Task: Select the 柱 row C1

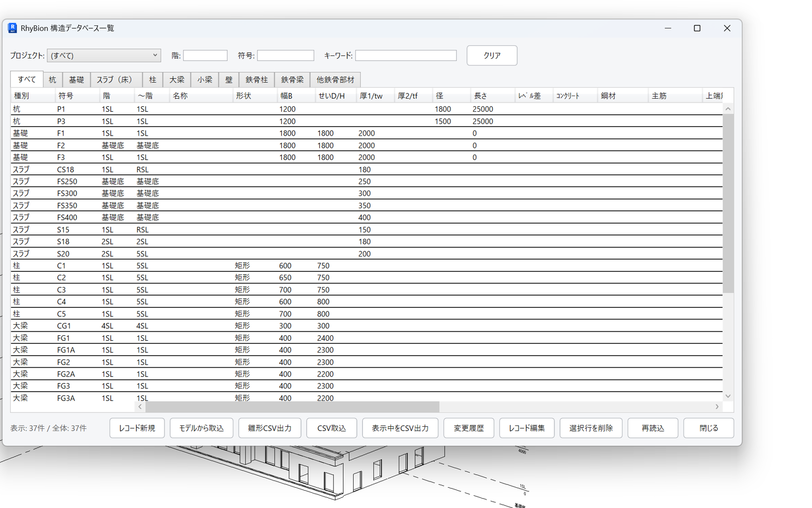Action: (x=366, y=266)
